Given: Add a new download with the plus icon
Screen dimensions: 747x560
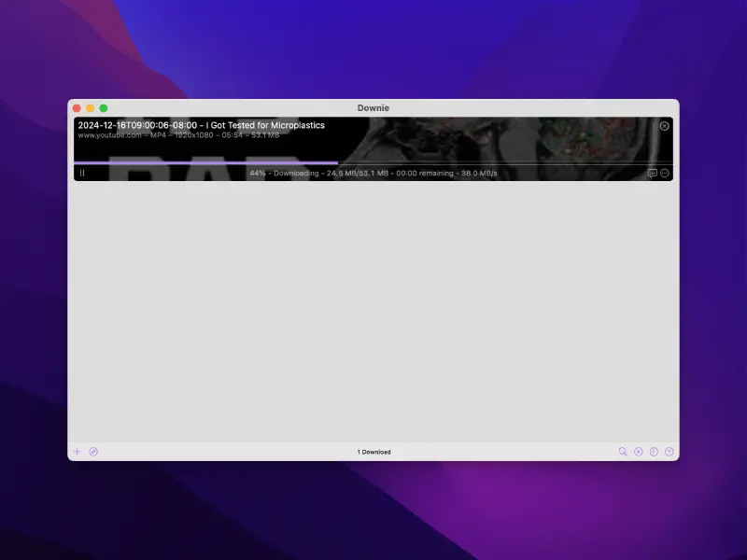Looking at the screenshot, I should [78, 452].
